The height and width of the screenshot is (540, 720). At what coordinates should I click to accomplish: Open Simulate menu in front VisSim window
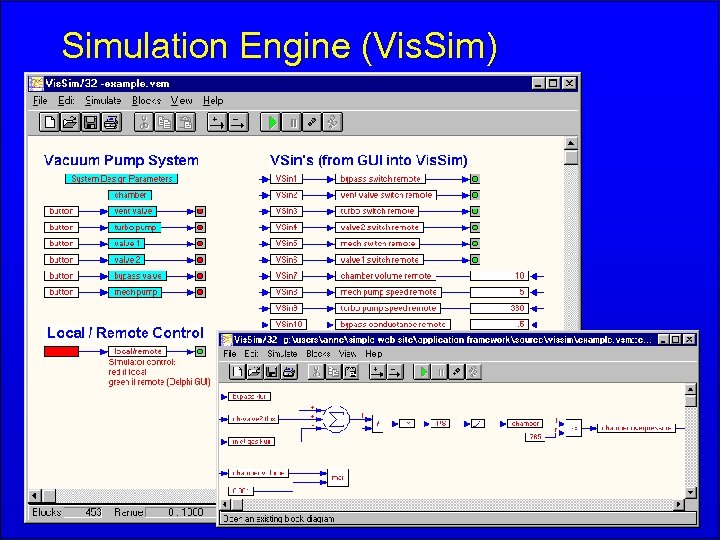click(x=282, y=354)
